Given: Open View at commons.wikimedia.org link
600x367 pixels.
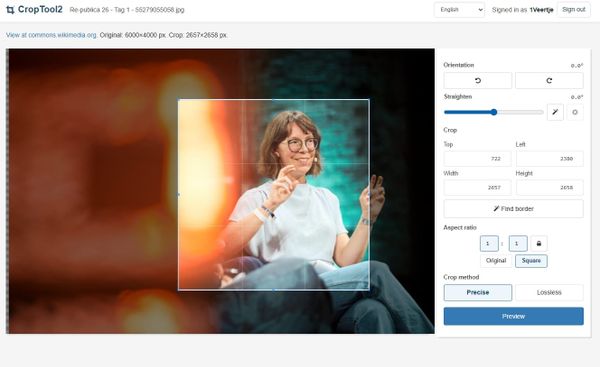Looking at the screenshot, I should point(51,35).
